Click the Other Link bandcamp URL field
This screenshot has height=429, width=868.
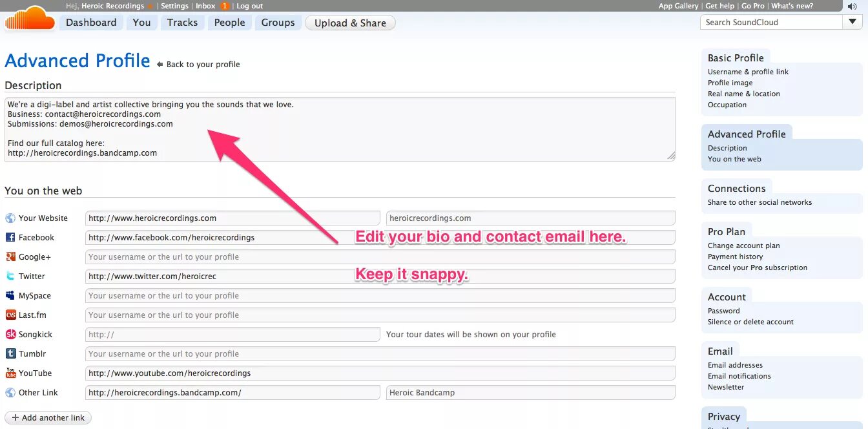click(x=232, y=393)
